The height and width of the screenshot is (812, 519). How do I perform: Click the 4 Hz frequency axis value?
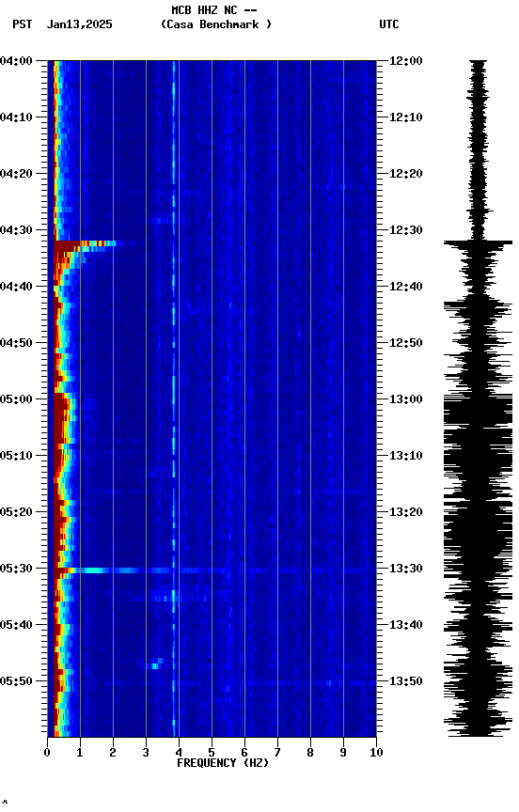click(x=179, y=753)
